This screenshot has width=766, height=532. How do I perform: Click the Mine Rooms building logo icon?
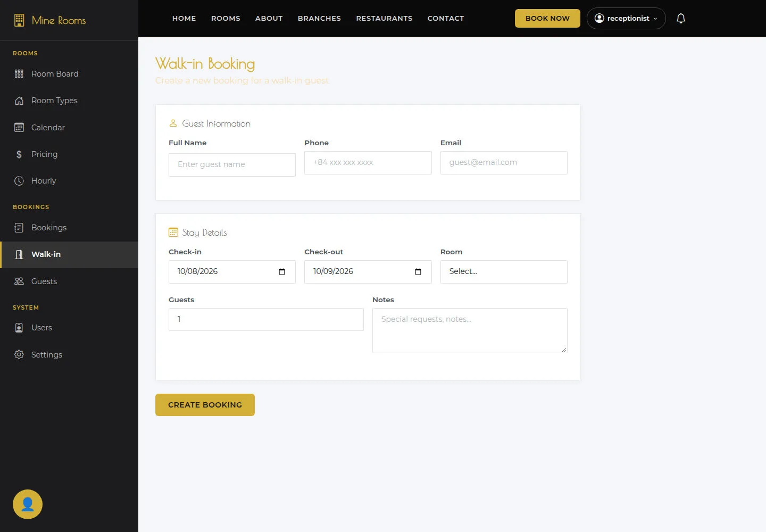click(19, 20)
